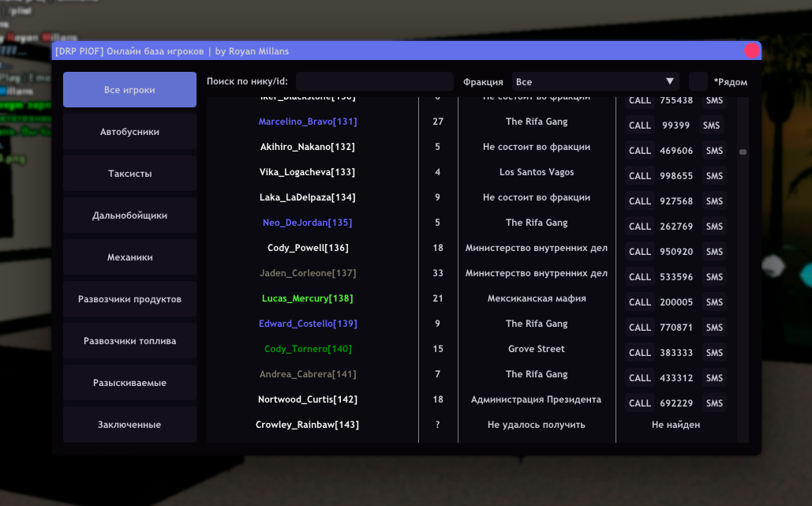
Task: Open the Таксисты category
Action: pos(129,174)
